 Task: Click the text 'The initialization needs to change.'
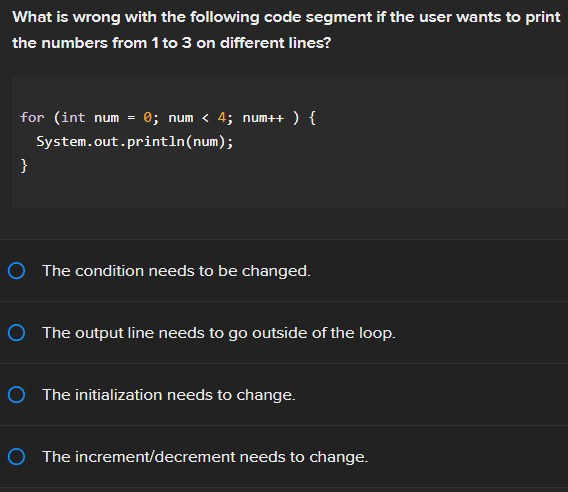169,395
